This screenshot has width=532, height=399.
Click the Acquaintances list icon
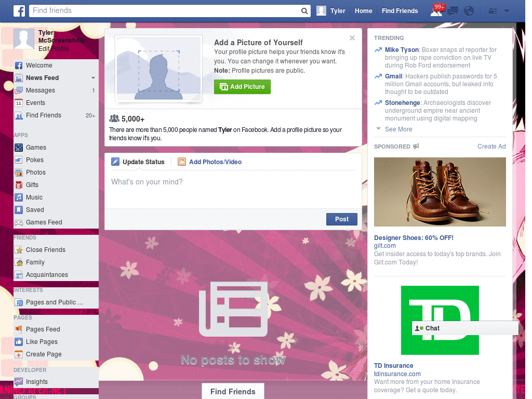click(19, 275)
